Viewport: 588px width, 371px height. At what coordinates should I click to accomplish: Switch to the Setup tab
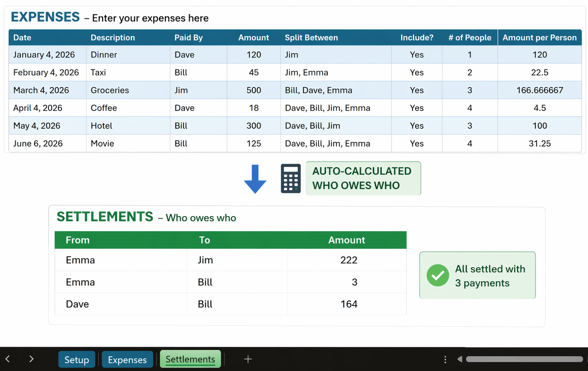click(x=77, y=359)
